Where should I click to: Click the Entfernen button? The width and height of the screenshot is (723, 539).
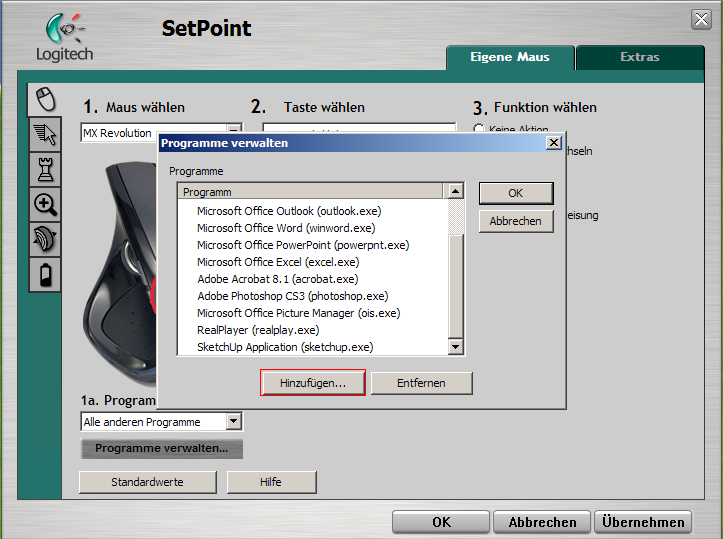pyautogui.click(x=421, y=383)
